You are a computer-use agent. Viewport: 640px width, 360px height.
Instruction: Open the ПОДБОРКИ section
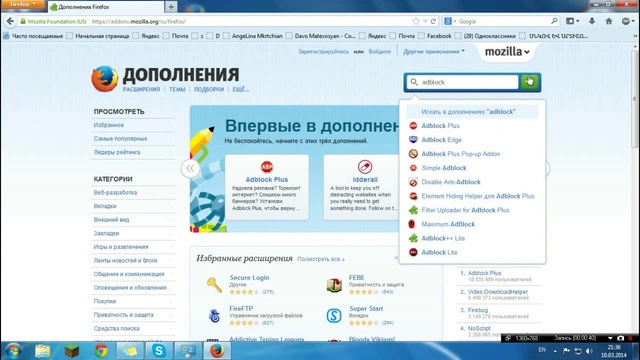coord(209,89)
